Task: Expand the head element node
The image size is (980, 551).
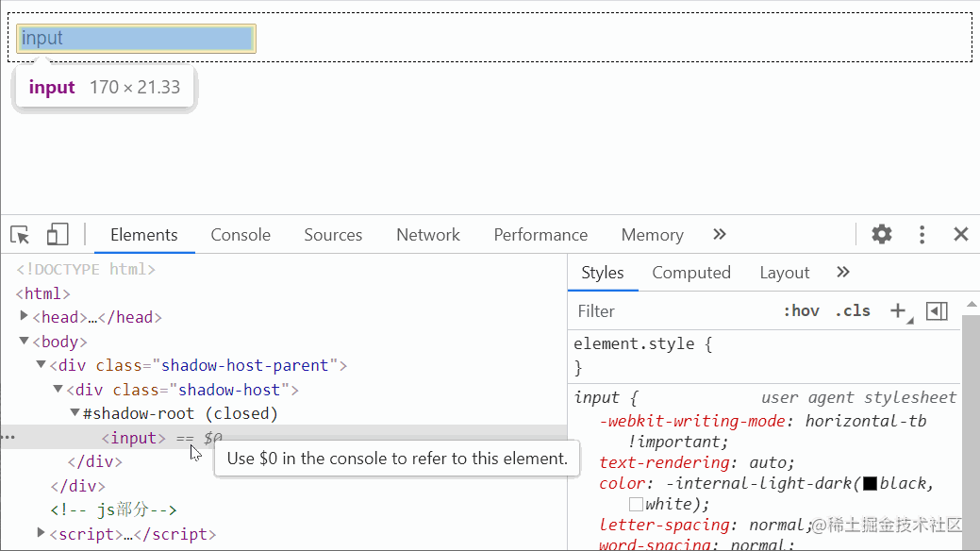Action: [25, 317]
